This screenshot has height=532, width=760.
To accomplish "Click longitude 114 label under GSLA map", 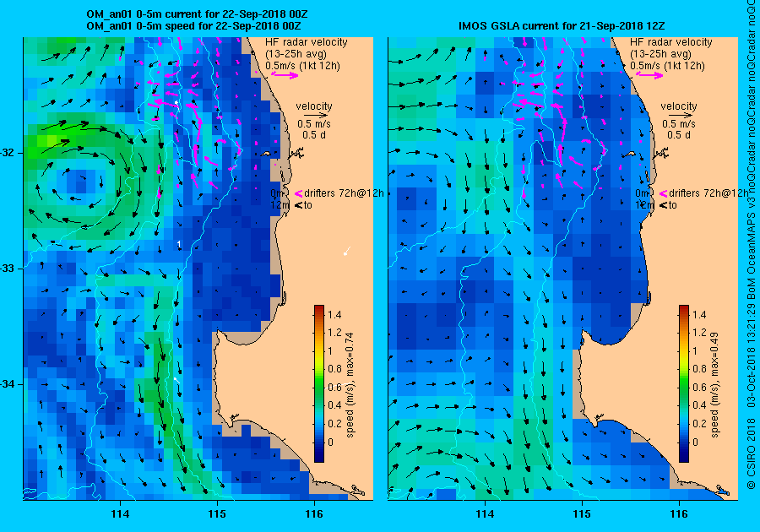I will pos(485,514).
